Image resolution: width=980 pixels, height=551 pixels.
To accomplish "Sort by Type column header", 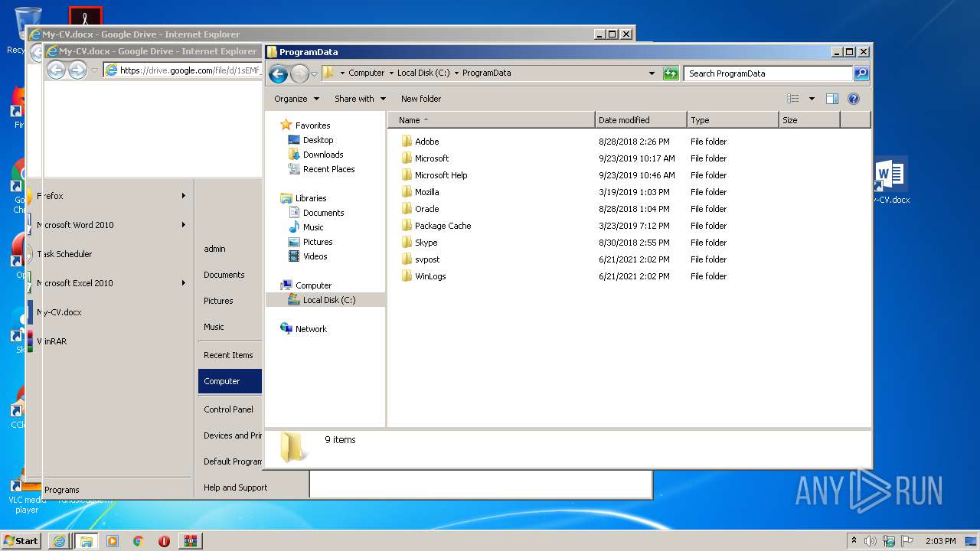I will pyautogui.click(x=733, y=120).
